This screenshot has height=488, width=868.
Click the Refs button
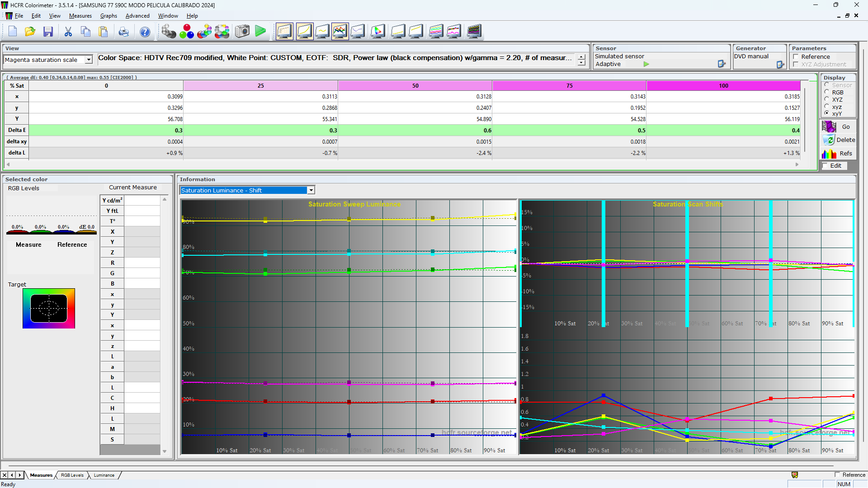point(846,154)
